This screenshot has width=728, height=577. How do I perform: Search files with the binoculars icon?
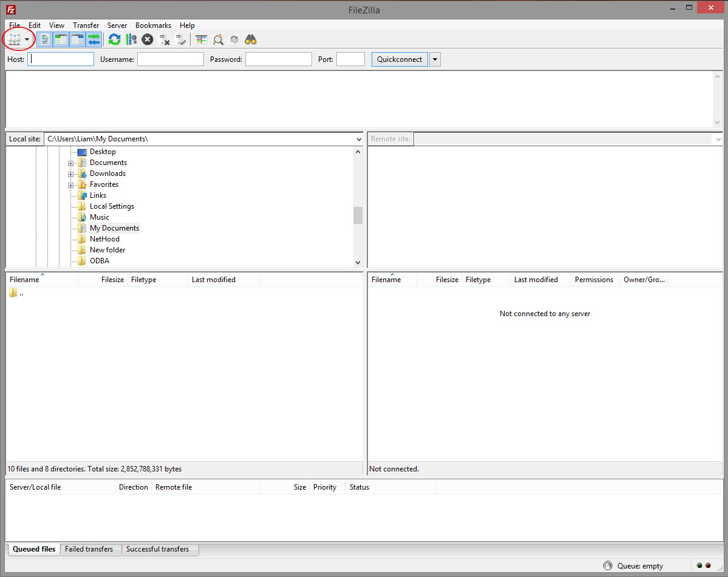pos(251,40)
